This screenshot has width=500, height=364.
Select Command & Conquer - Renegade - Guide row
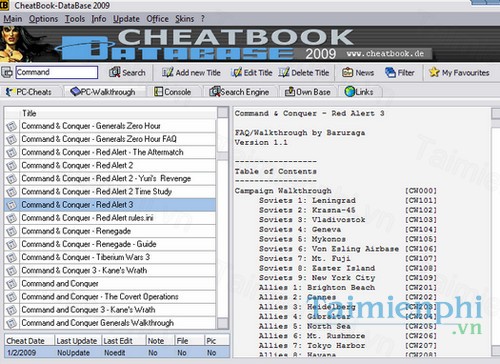pos(110,244)
